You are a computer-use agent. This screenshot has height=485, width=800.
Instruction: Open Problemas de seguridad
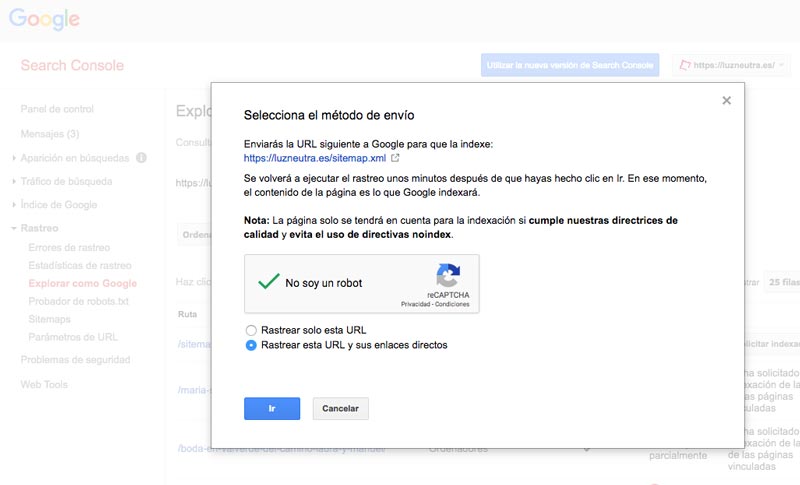pyautogui.click(x=76, y=360)
